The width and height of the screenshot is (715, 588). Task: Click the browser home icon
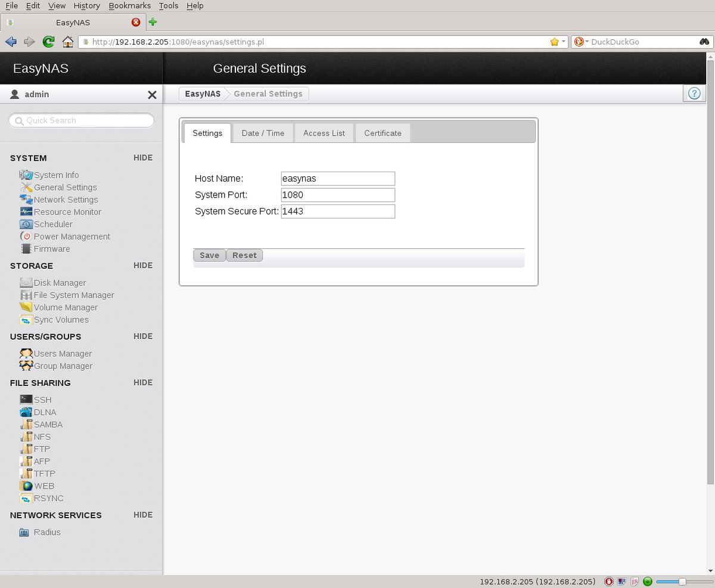[x=68, y=42]
